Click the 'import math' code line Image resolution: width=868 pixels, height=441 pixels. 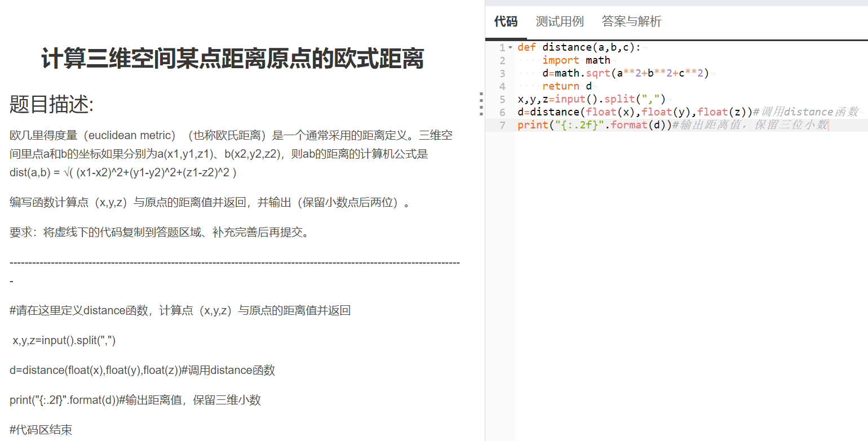point(576,60)
